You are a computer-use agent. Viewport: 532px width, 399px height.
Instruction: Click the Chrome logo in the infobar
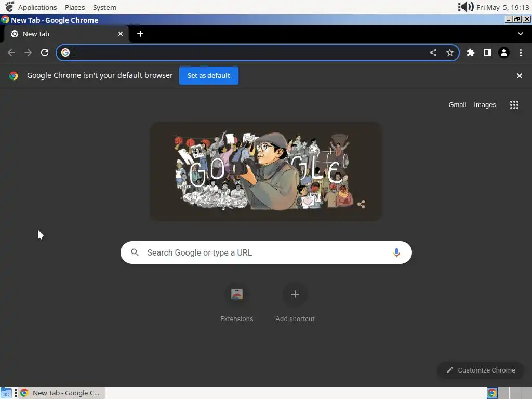pos(14,76)
